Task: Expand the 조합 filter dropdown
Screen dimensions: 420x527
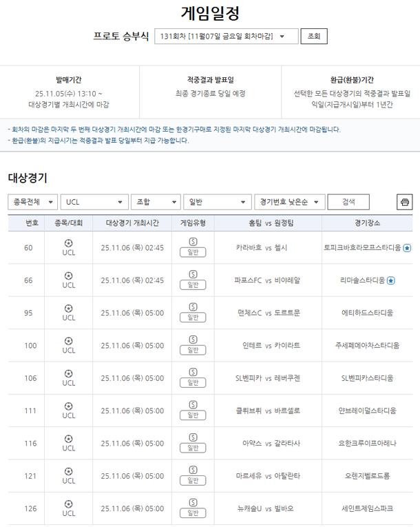Action: coord(155,202)
